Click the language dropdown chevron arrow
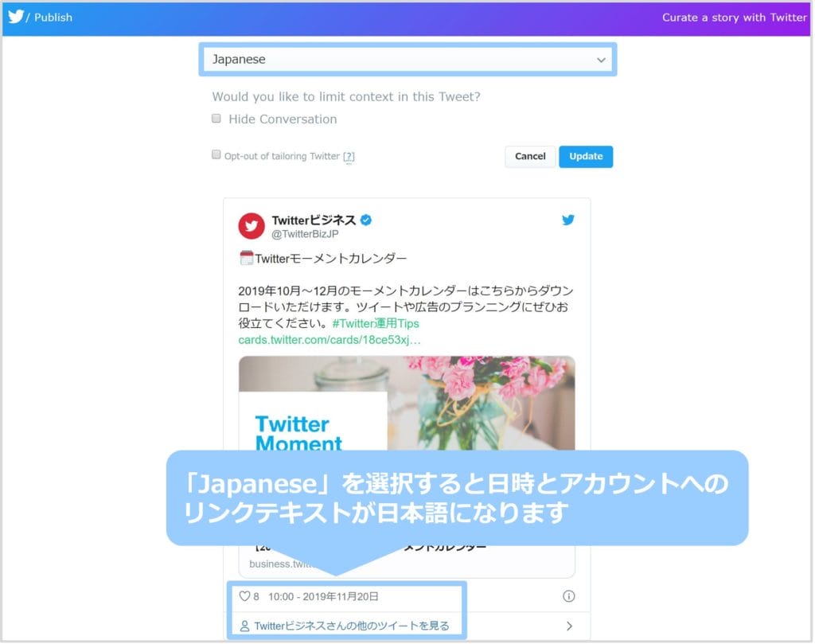Viewport: 815px width, 644px height. point(601,60)
